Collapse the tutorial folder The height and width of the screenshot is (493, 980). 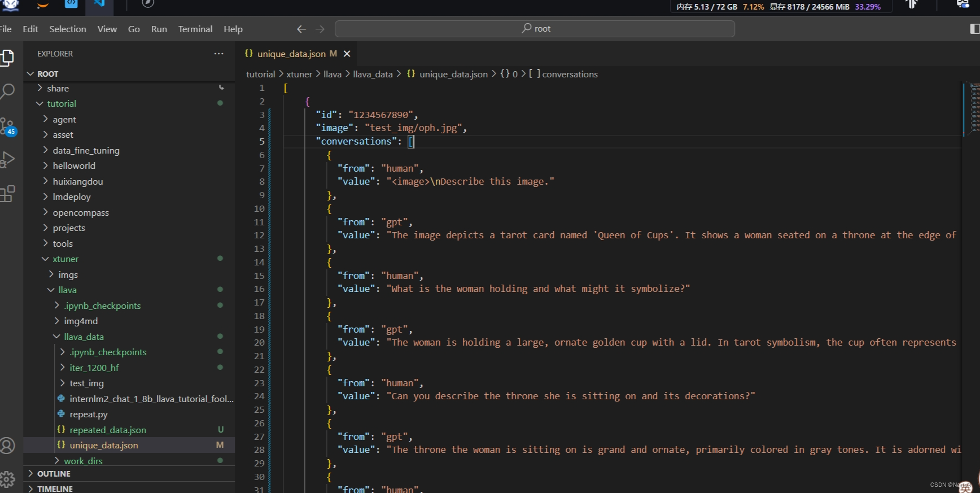coord(129,103)
